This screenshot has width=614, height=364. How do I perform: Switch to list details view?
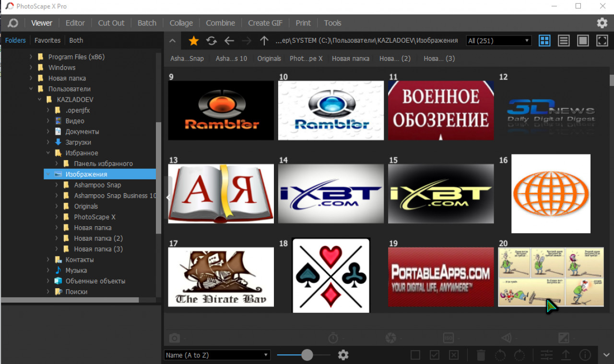click(x=564, y=41)
